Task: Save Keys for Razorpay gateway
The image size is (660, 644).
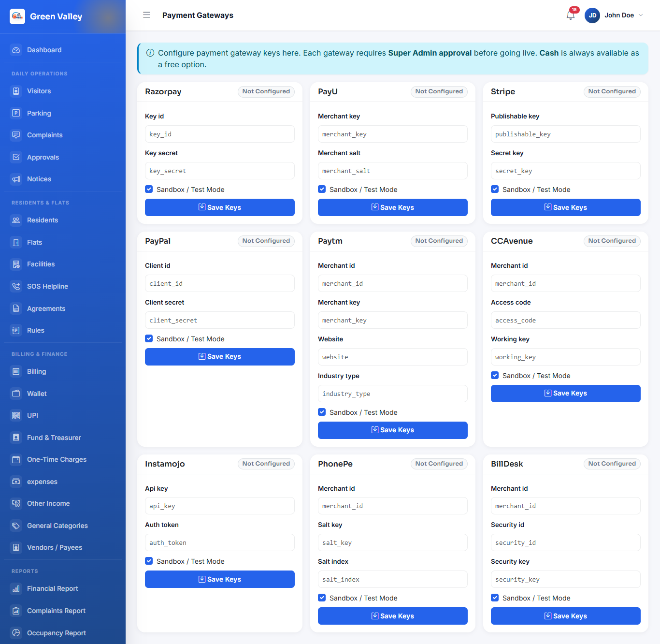Action: coord(220,207)
